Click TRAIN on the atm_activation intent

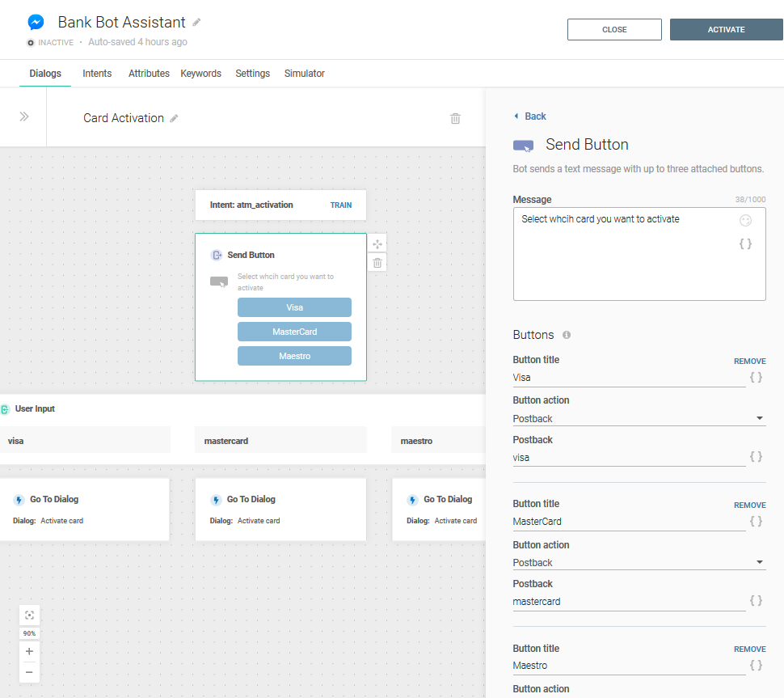coord(340,205)
